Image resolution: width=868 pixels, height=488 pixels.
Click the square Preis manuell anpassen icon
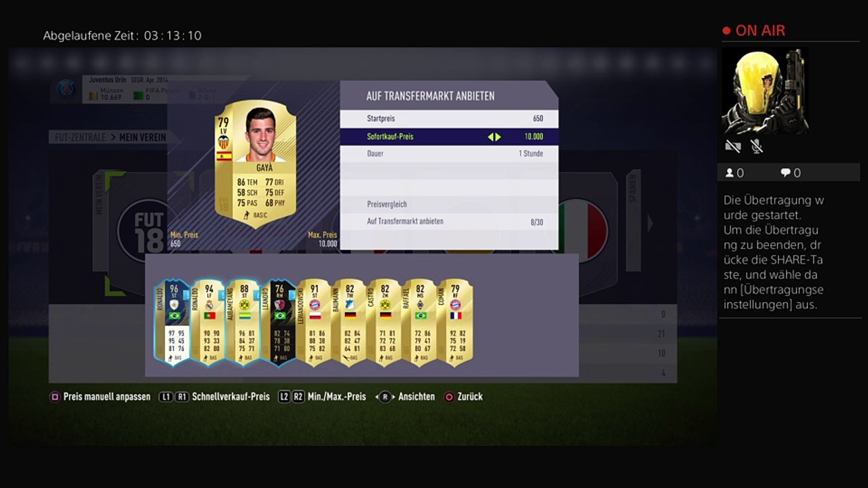pos(55,396)
